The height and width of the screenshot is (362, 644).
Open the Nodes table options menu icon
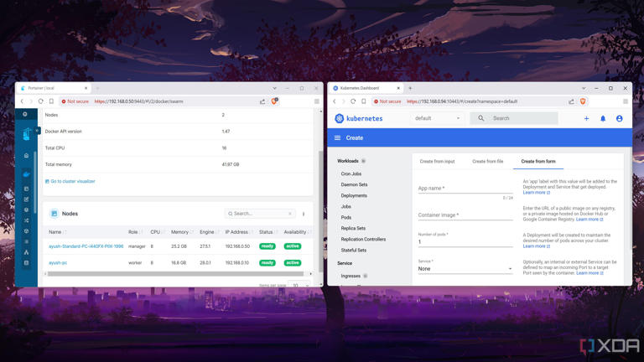coord(304,214)
